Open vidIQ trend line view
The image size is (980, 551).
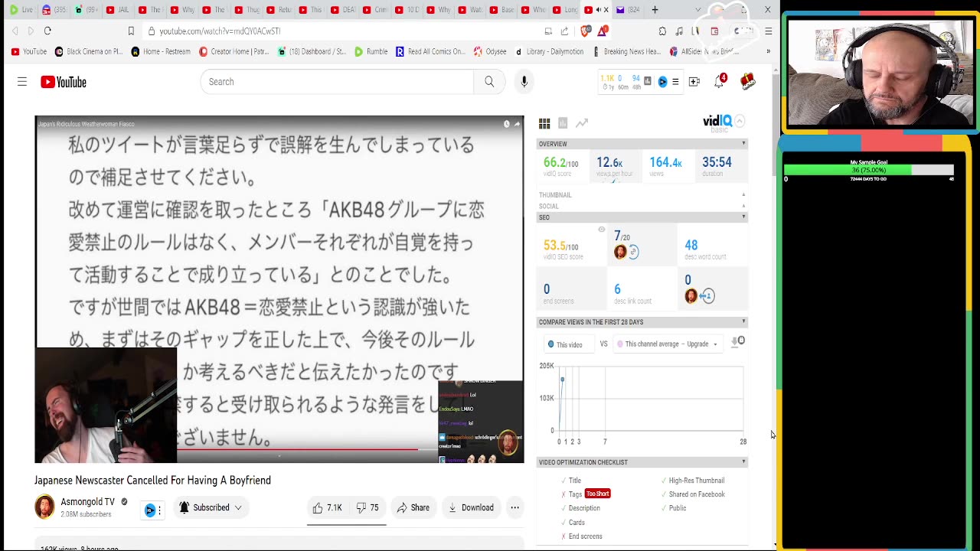pyautogui.click(x=582, y=123)
